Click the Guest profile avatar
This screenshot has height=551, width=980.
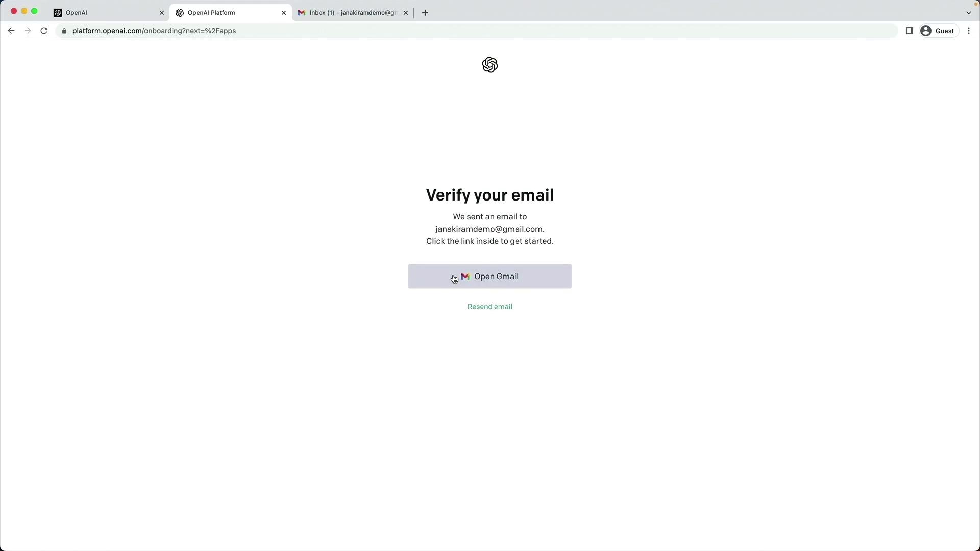click(x=938, y=31)
